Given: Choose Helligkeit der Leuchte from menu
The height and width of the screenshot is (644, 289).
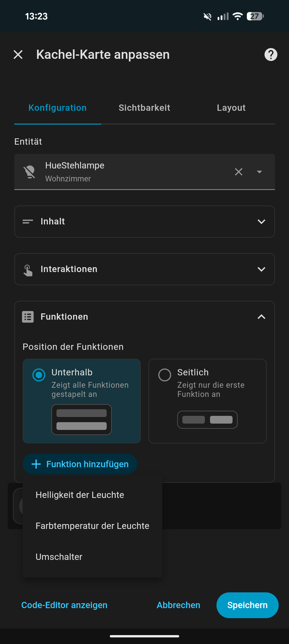Looking at the screenshot, I should (80, 495).
